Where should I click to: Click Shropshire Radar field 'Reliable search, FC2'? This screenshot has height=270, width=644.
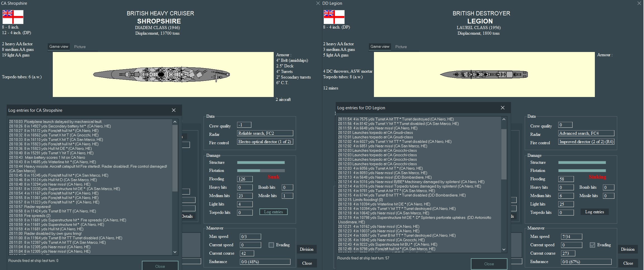click(265, 133)
